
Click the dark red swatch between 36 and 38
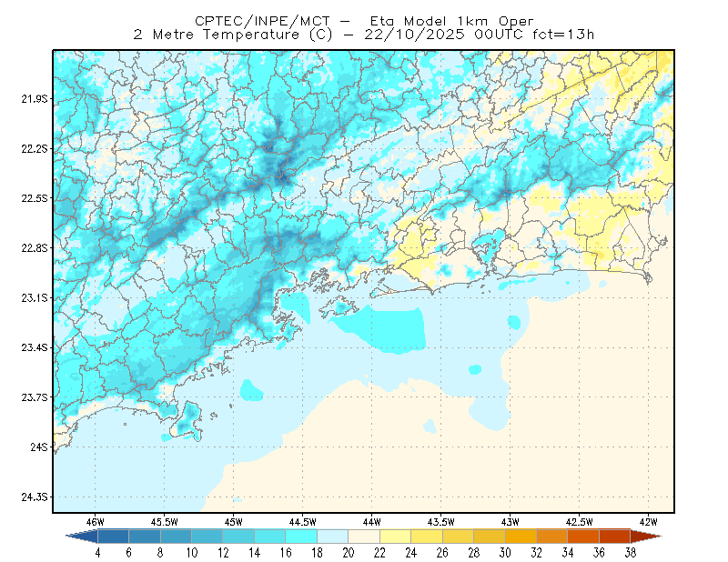615,536
